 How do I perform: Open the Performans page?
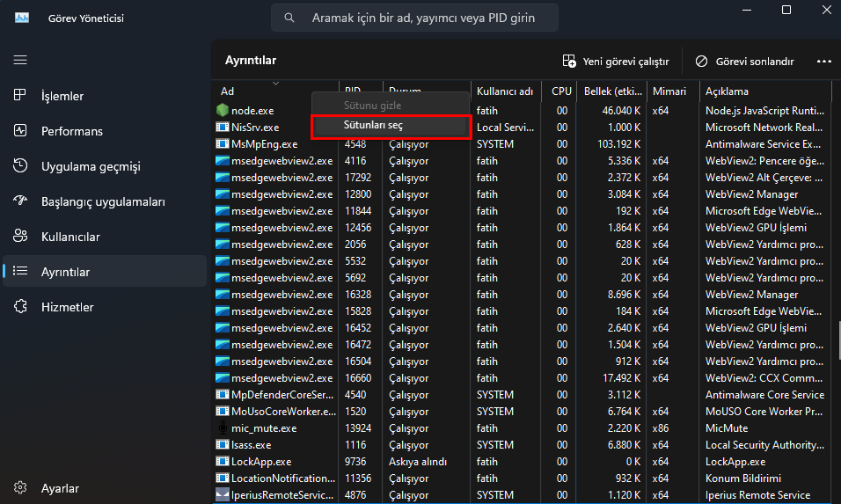pyautogui.click(x=105, y=131)
